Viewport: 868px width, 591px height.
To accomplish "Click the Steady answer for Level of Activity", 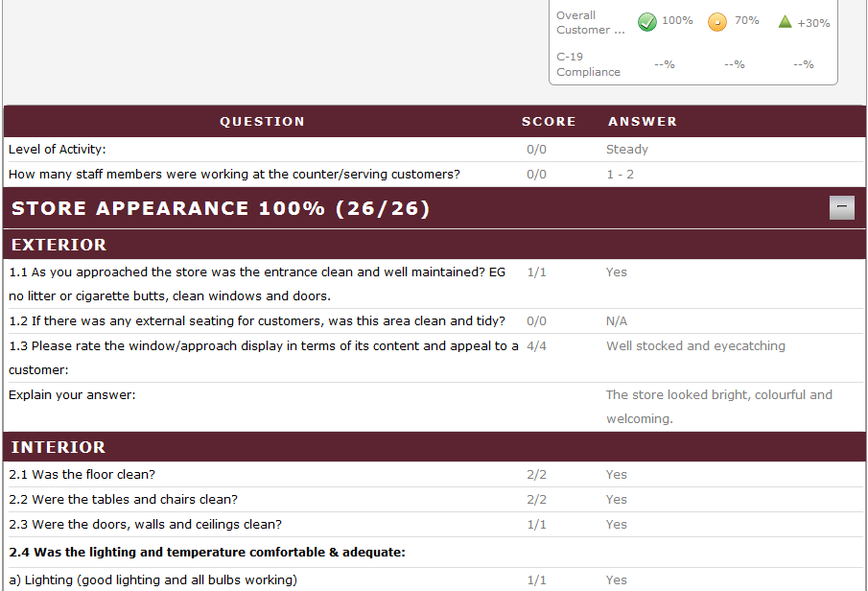I will [626, 149].
